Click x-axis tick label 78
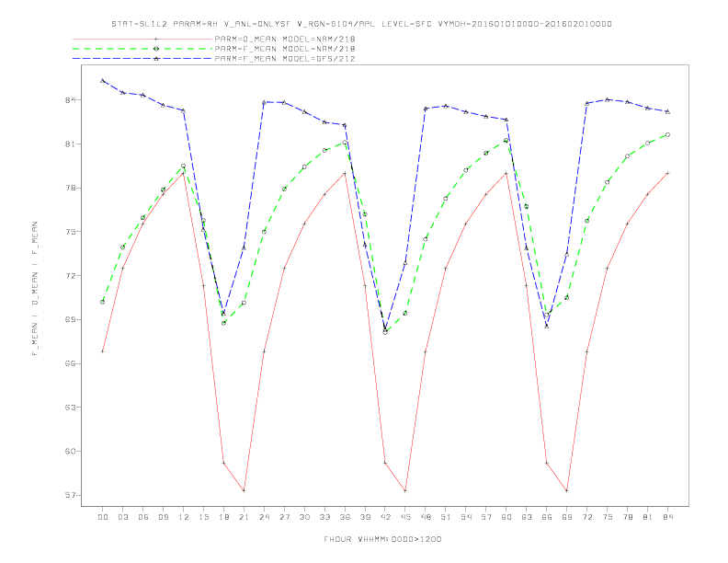The height and width of the screenshot is (563, 728). pos(628,517)
